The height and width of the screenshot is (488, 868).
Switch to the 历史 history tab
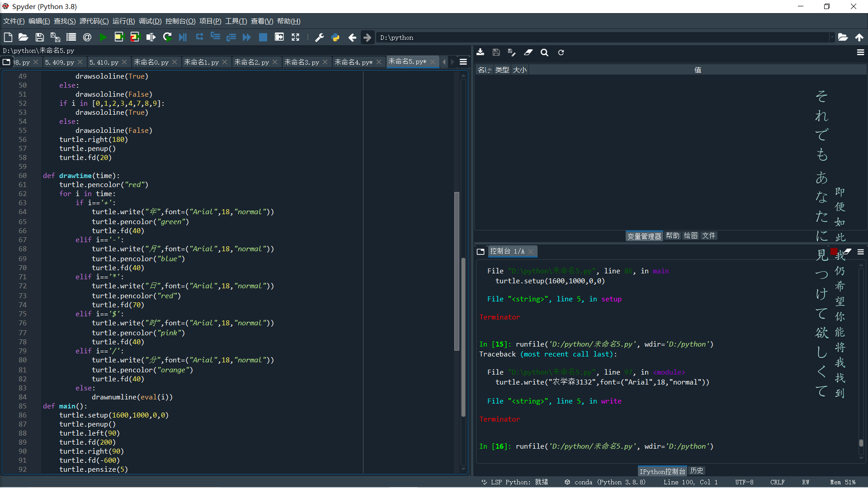(696, 471)
